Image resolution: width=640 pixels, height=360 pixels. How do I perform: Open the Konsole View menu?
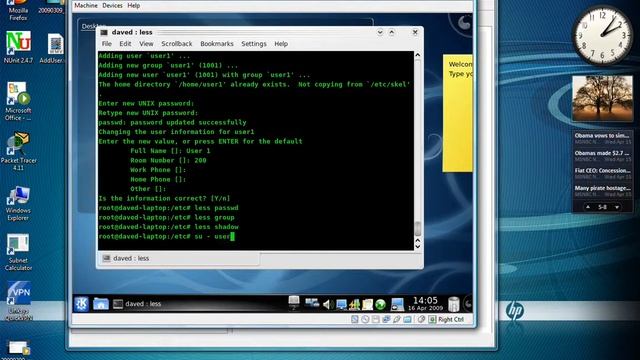pos(146,44)
